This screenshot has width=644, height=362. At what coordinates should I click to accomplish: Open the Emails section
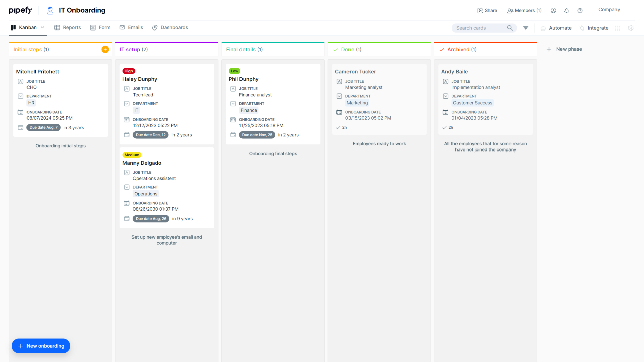click(131, 27)
